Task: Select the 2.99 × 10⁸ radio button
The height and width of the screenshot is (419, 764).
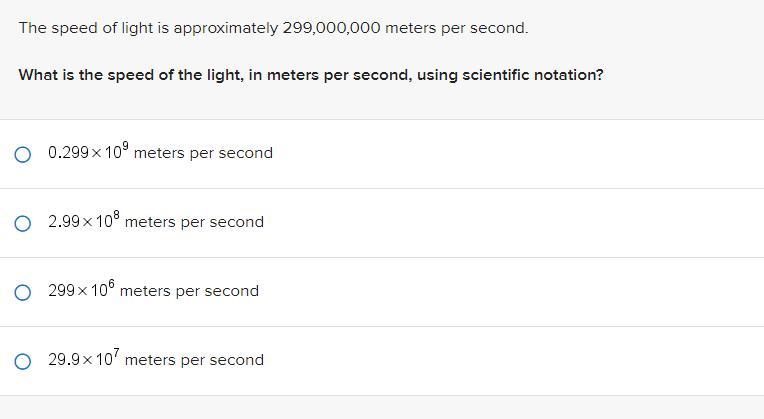Action: pos(23,223)
